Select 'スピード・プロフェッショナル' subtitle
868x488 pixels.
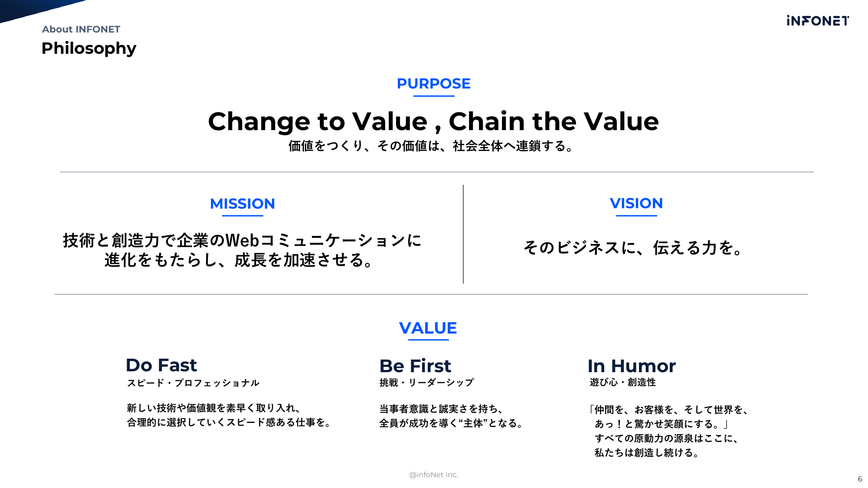[193, 383]
